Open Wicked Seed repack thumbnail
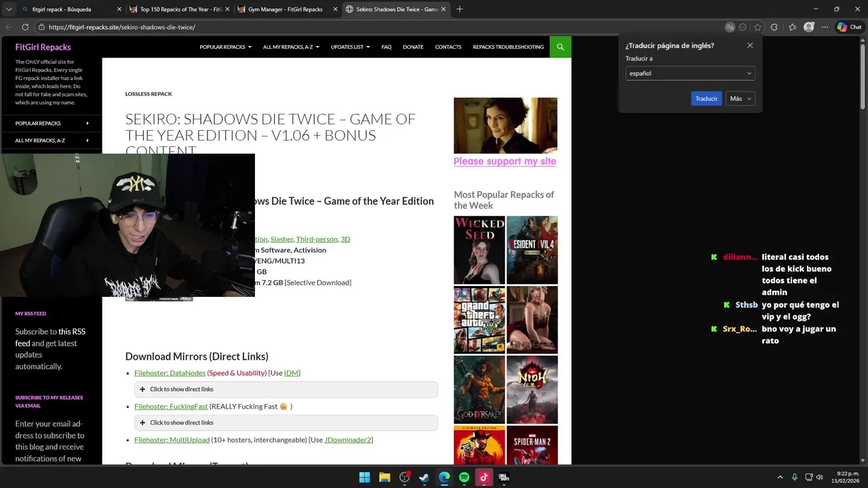The height and width of the screenshot is (488, 868). 479,250
